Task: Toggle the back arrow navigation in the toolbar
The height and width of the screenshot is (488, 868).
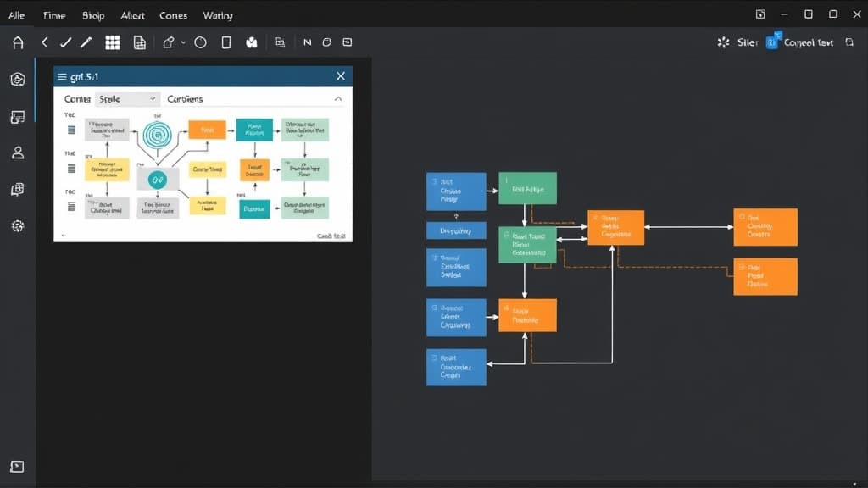Action: tap(44, 42)
